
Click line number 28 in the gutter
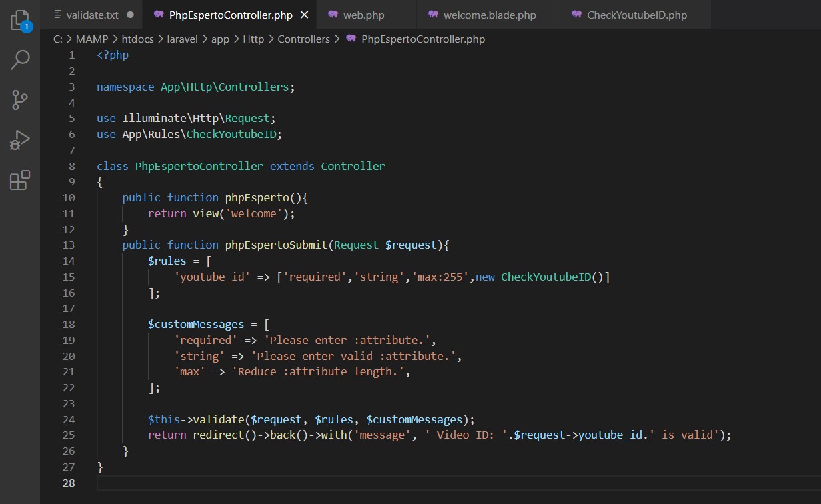(69, 483)
